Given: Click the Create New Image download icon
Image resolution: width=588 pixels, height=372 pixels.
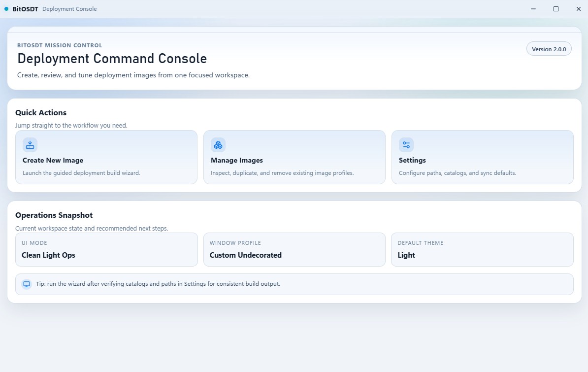Looking at the screenshot, I should coord(30,145).
